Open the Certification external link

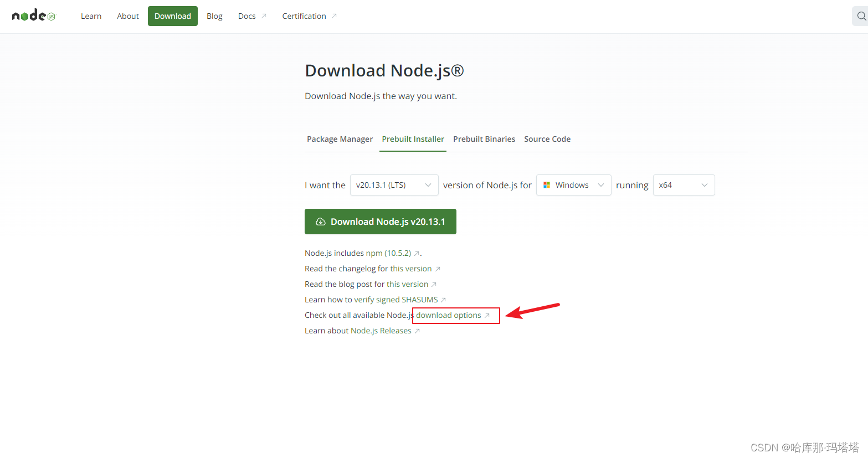(309, 16)
